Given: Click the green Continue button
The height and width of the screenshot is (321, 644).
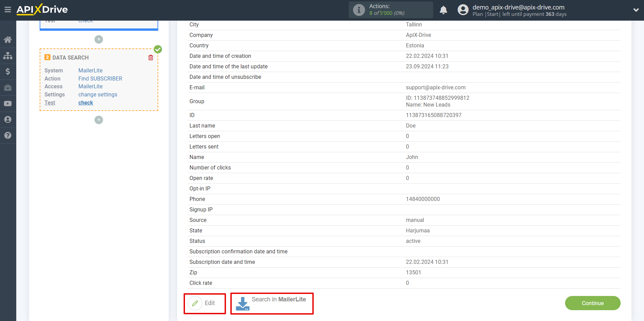Looking at the screenshot, I should [593, 303].
